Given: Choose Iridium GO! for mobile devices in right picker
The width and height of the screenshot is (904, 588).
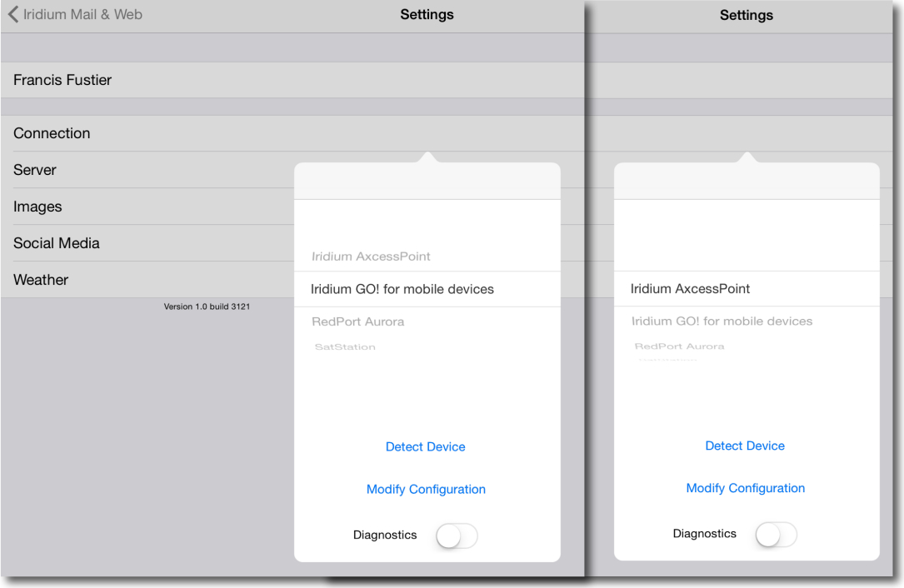Looking at the screenshot, I should [722, 321].
